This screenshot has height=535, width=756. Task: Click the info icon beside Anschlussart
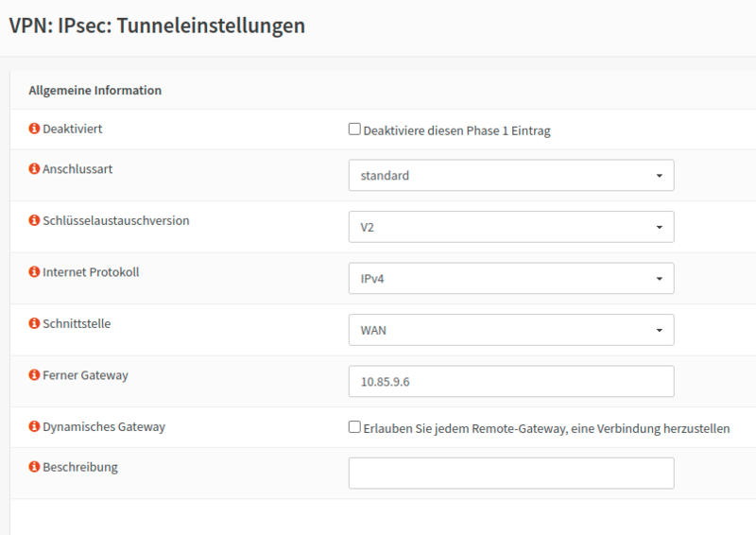tap(35, 169)
